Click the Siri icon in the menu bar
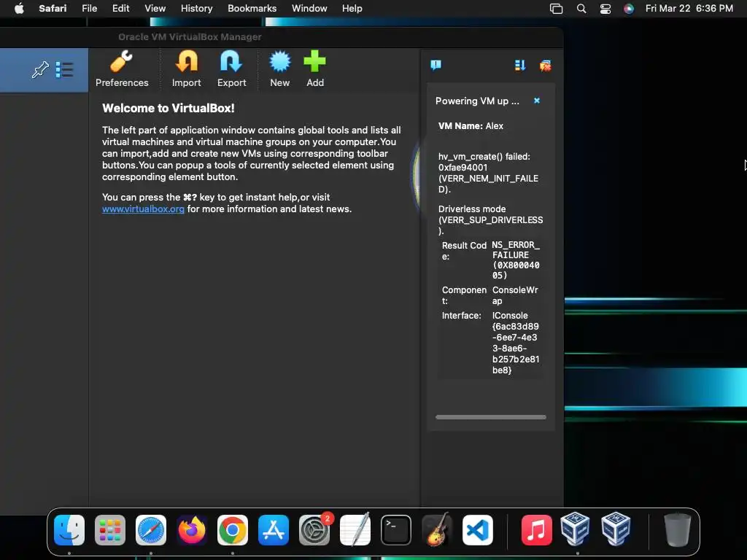Screen dimensions: 747x560 629,9
